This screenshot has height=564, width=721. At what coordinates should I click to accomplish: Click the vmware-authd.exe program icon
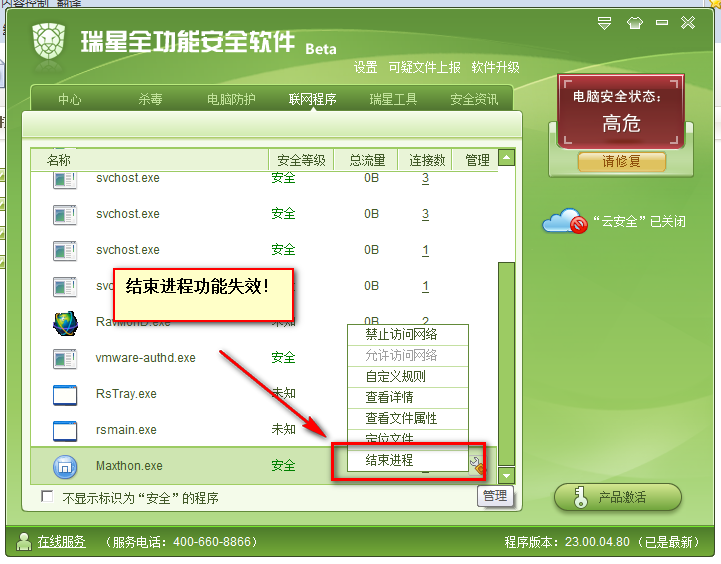point(65,359)
